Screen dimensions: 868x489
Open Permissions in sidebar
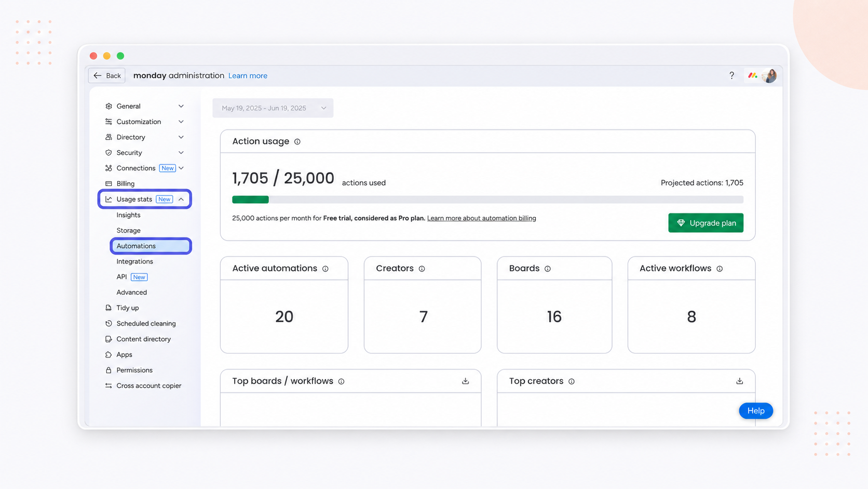click(134, 371)
